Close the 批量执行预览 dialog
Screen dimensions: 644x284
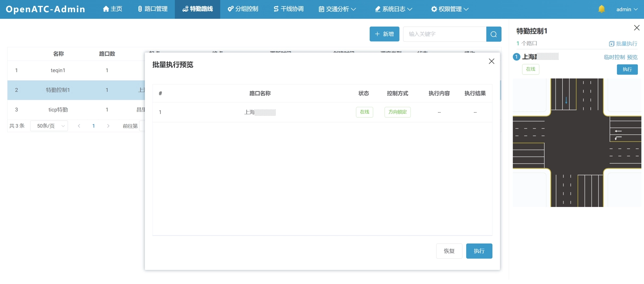click(x=491, y=61)
